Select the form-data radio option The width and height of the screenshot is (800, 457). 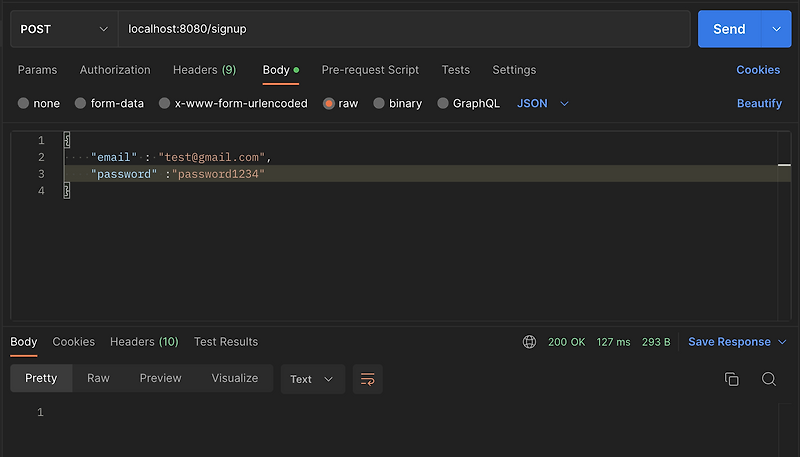(81, 103)
